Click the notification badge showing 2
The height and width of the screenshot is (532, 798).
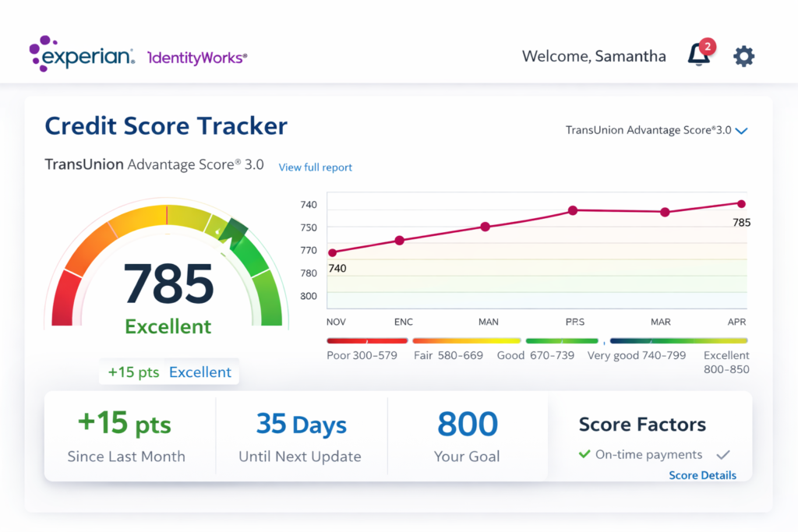coord(709,46)
